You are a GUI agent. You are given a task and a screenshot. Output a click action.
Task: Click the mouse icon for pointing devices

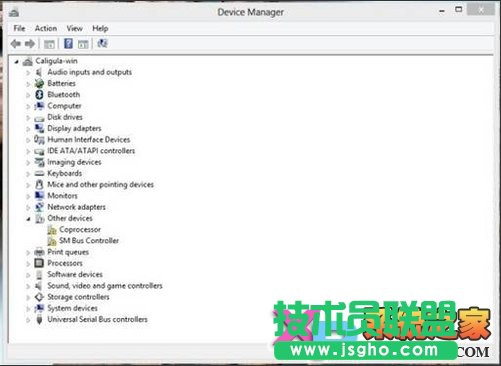point(39,185)
